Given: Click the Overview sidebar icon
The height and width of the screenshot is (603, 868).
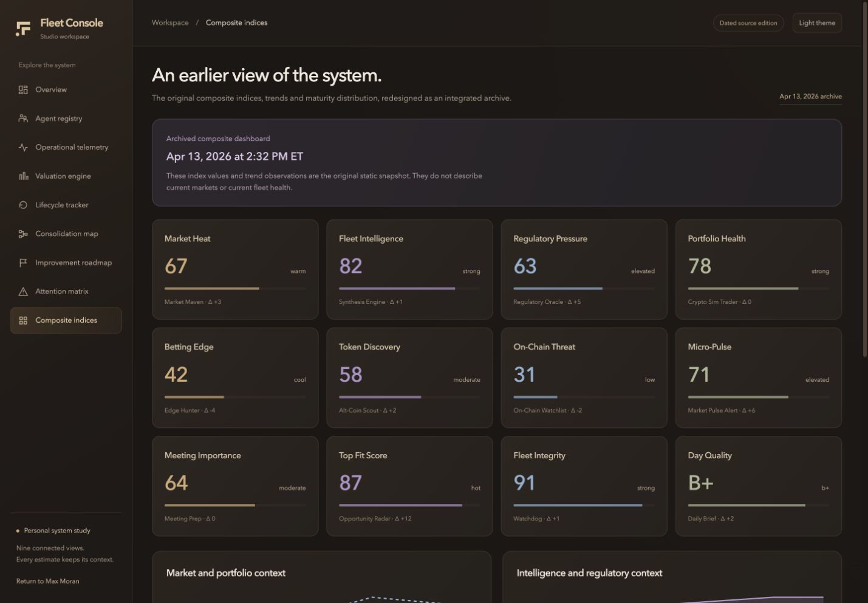Looking at the screenshot, I should (x=23, y=90).
